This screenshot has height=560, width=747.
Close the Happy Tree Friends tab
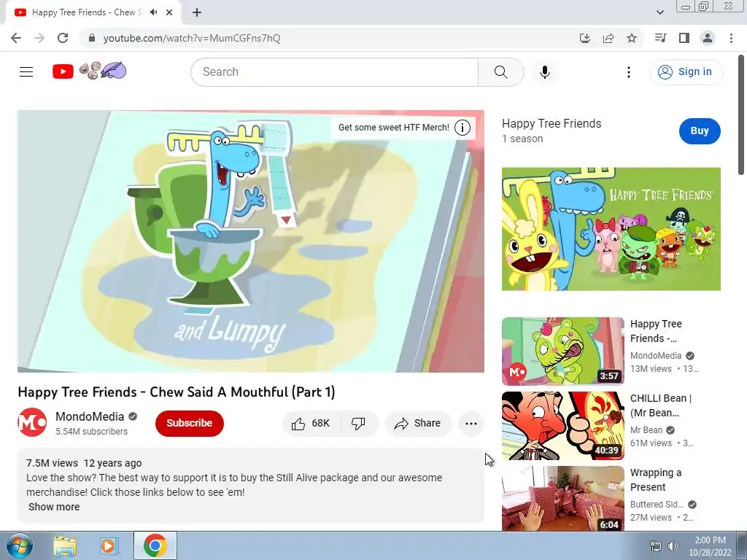(x=169, y=12)
